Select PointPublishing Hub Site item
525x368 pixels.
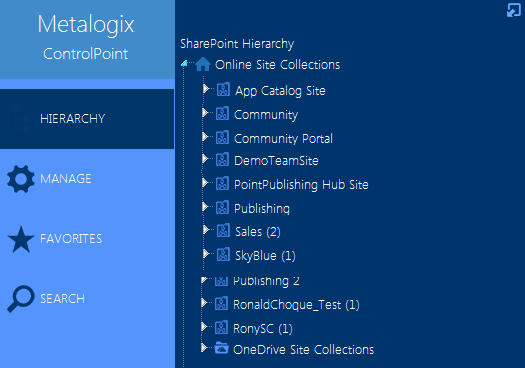(301, 185)
